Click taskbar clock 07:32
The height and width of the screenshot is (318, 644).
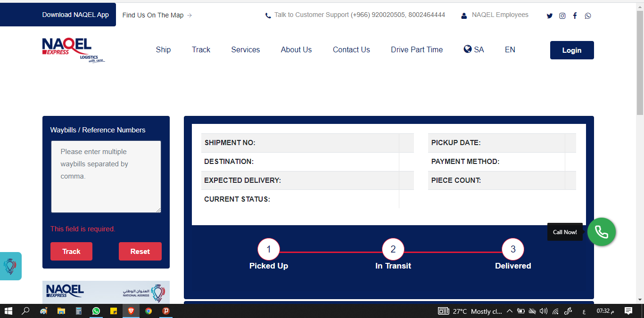(x=605, y=311)
